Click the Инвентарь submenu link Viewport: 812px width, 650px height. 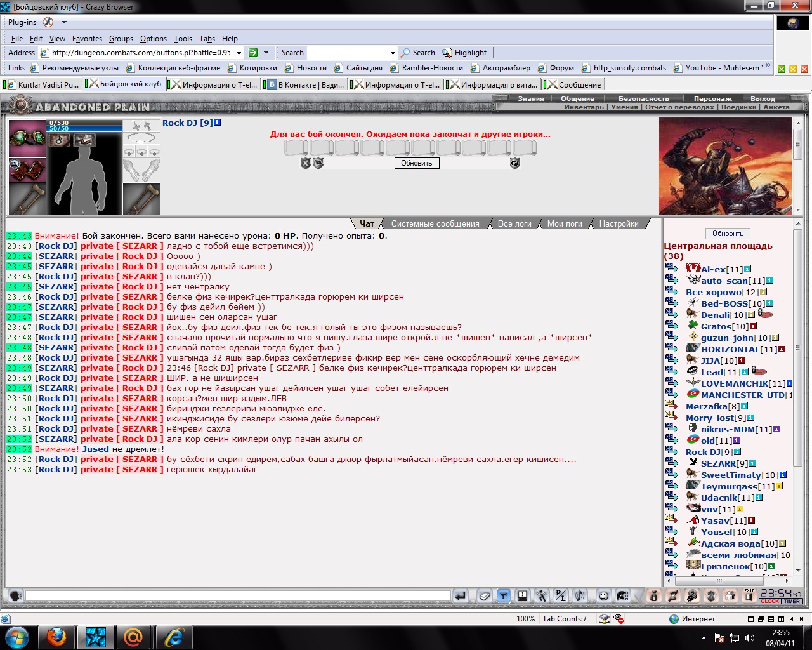click(584, 107)
